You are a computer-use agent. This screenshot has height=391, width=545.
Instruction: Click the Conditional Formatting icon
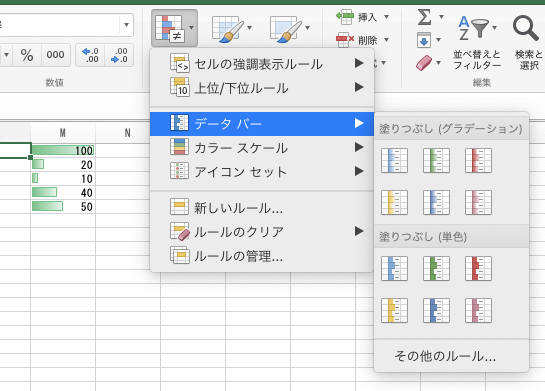point(170,28)
